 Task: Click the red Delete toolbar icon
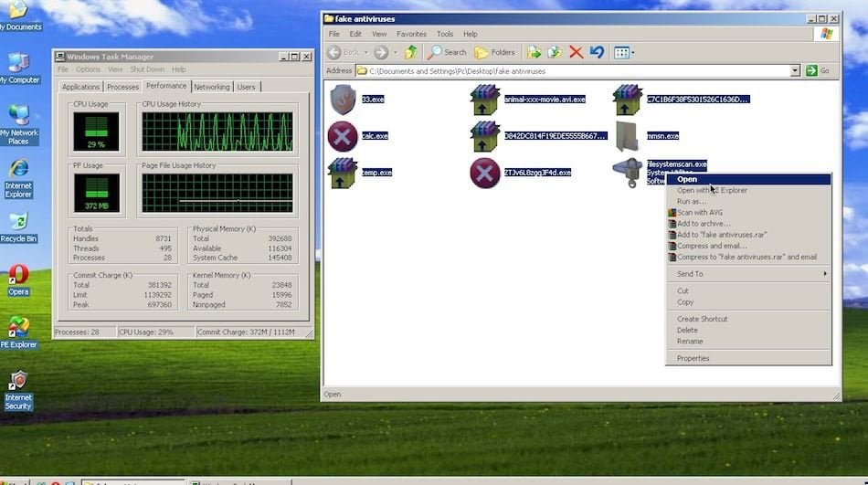(x=576, y=52)
